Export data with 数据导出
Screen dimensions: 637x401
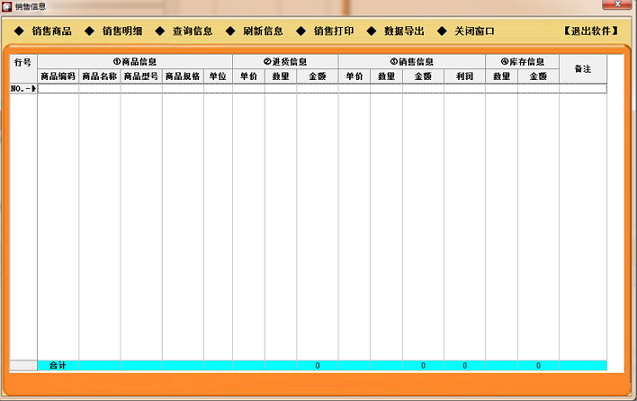click(x=404, y=31)
